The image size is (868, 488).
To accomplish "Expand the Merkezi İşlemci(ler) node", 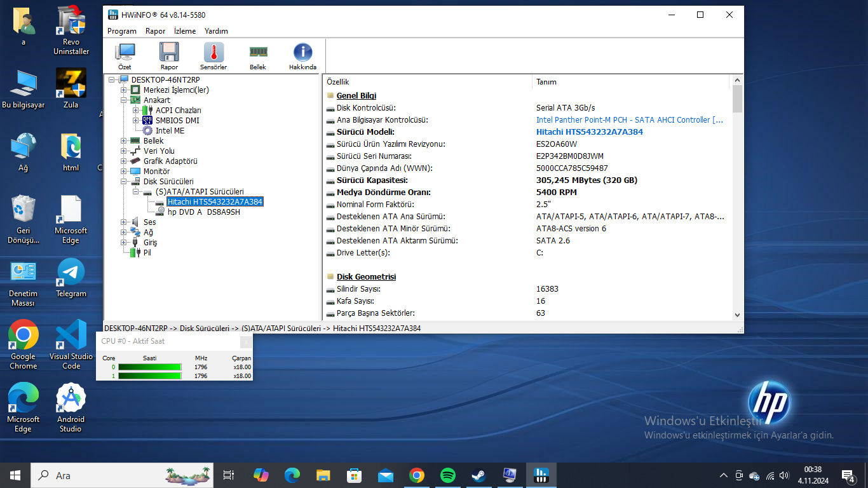I will click(x=124, y=90).
